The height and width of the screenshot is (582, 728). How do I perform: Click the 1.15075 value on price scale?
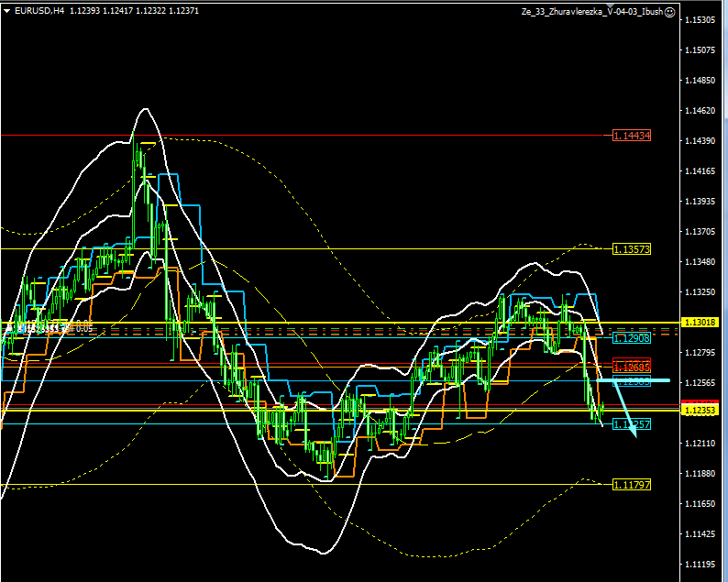[700, 50]
